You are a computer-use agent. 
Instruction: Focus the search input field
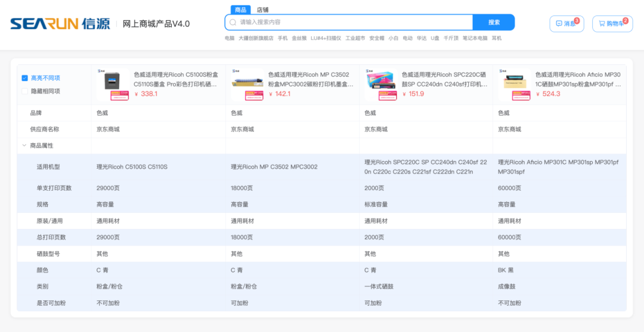tap(352, 22)
